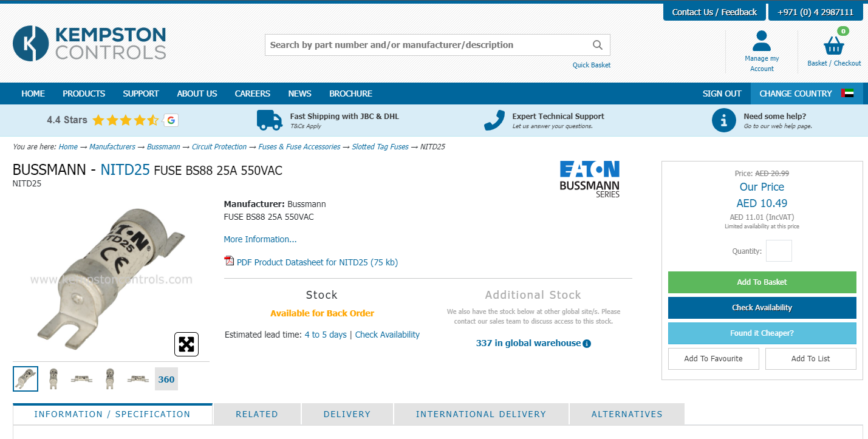Click the UAE flag icon

point(847,94)
